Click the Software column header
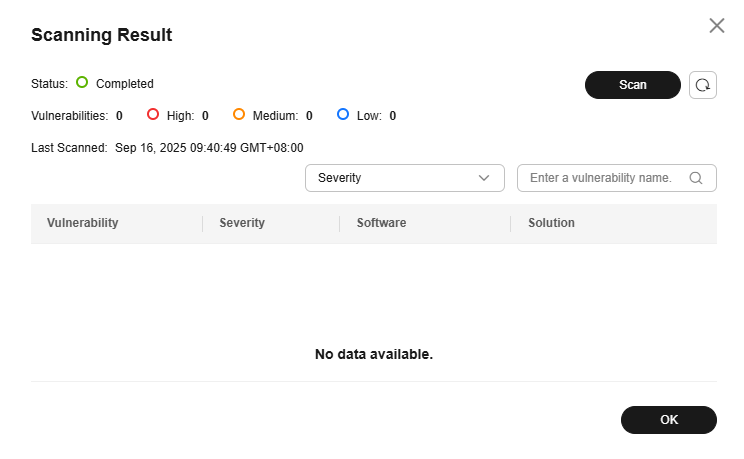 [x=381, y=223]
